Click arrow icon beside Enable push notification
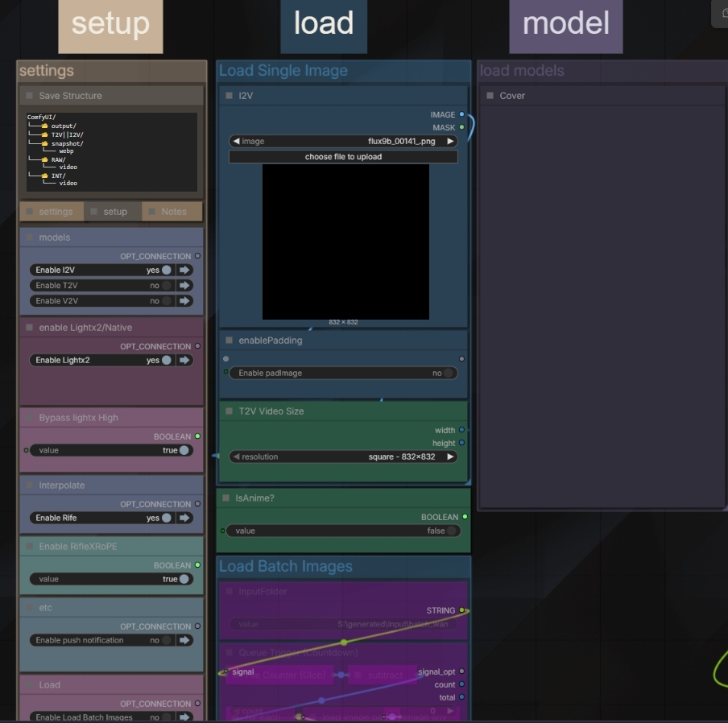The image size is (728, 723). click(x=184, y=640)
